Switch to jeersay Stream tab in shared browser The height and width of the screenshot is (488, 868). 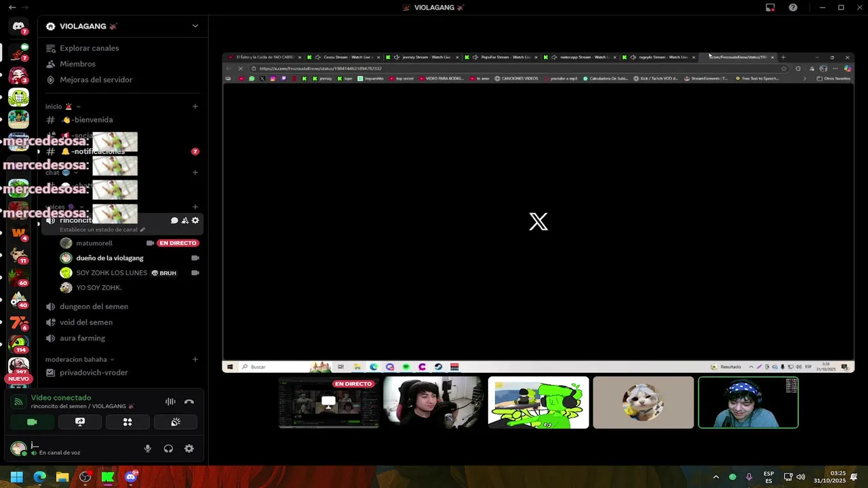(x=422, y=57)
